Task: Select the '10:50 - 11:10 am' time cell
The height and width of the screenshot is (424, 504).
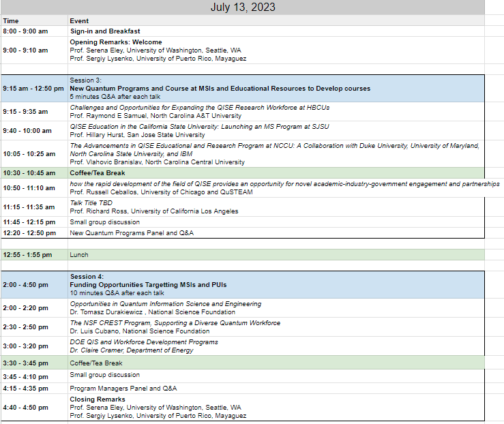Action: [x=34, y=188]
